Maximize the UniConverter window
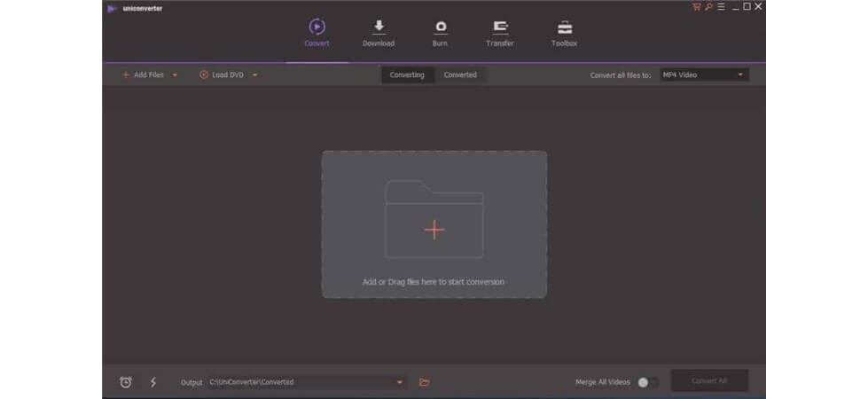The image size is (868, 399). coord(747,6)
